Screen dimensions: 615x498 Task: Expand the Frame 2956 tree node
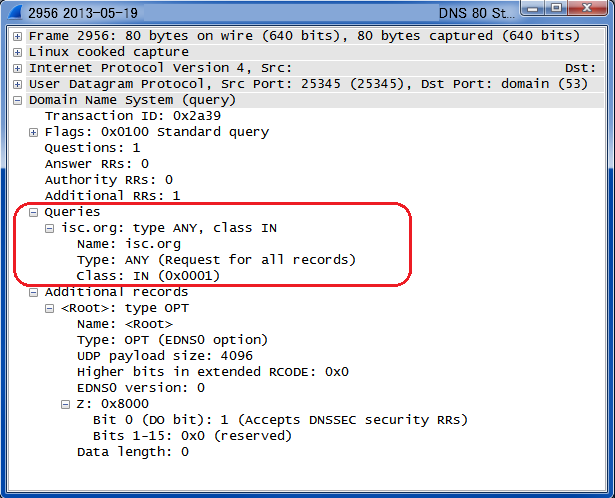17,36
